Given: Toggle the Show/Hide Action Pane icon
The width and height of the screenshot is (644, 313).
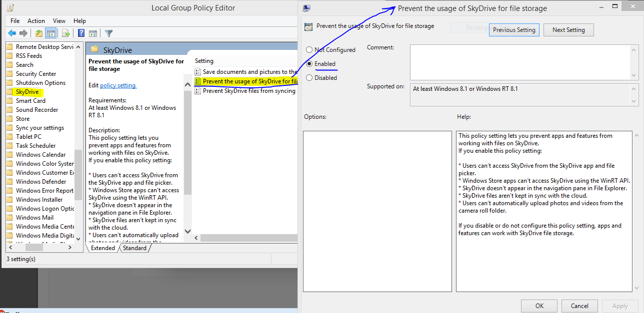Looking at the screenshot, I should (92, 33).
